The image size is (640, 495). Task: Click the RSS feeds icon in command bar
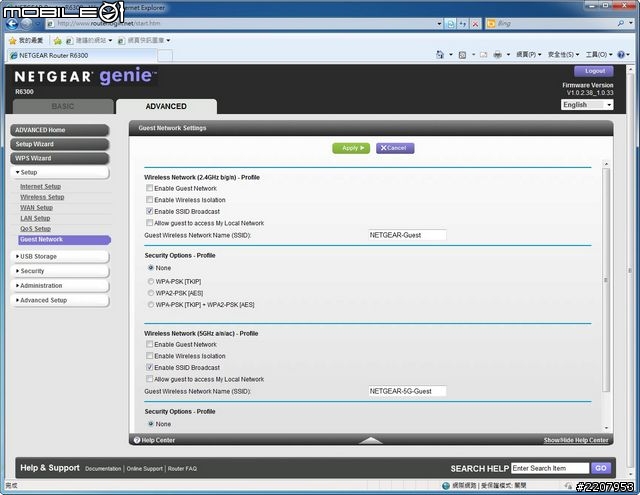click(462, 55)
